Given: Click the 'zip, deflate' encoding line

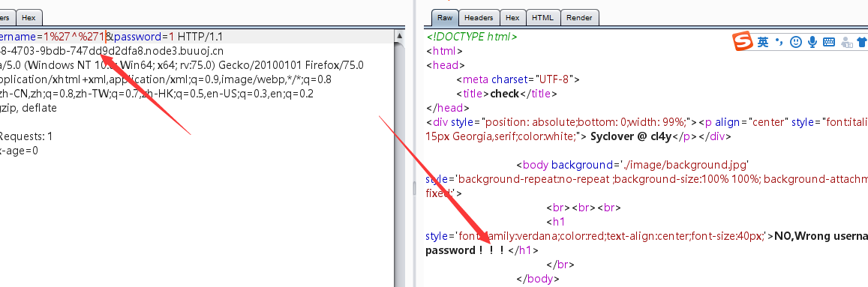Looking at the screenshot, I should click(x=29, y=108).
